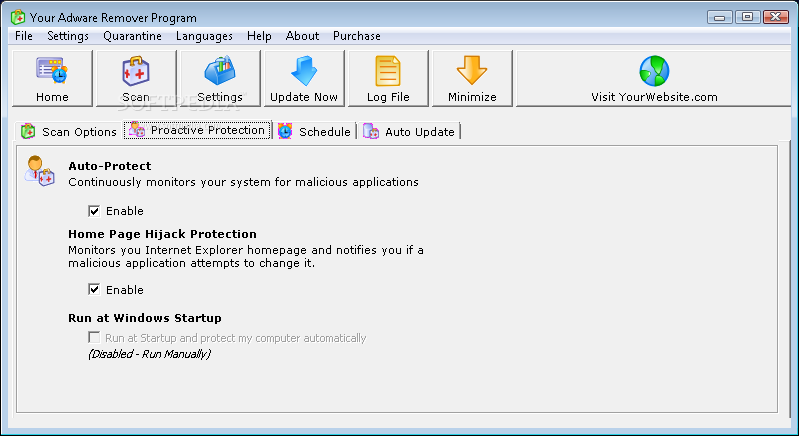Minimize the window using title bar button
The width and height of the screenshot is (799, 436).
coord(720,17)
